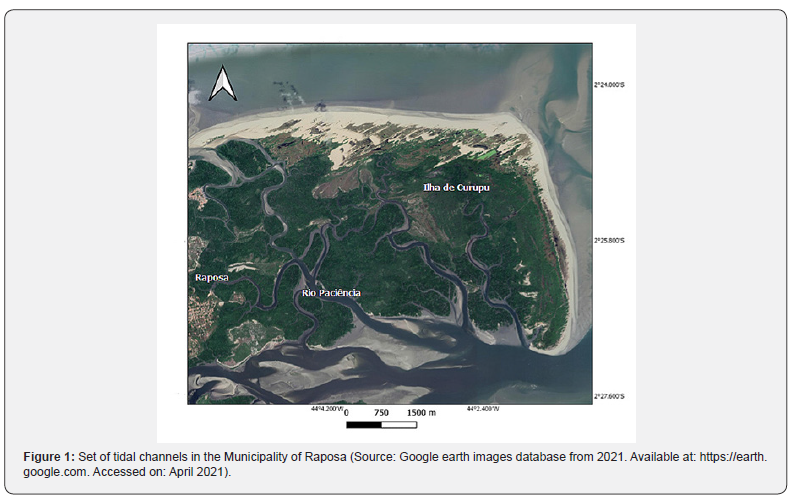
Task: Click the 2°25.800'S latitude label
Action: pyautogui.click(x=613, y=241)
